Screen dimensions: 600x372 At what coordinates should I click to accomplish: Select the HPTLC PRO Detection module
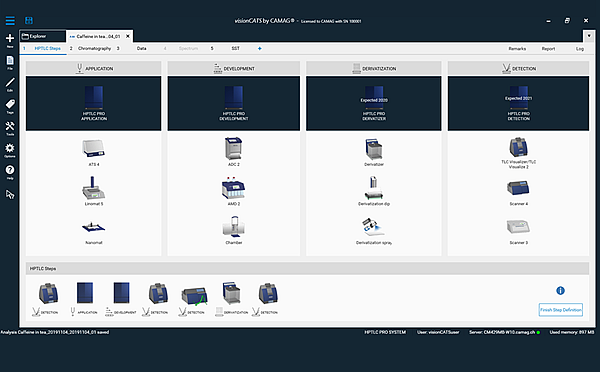[x=518, y=103]
